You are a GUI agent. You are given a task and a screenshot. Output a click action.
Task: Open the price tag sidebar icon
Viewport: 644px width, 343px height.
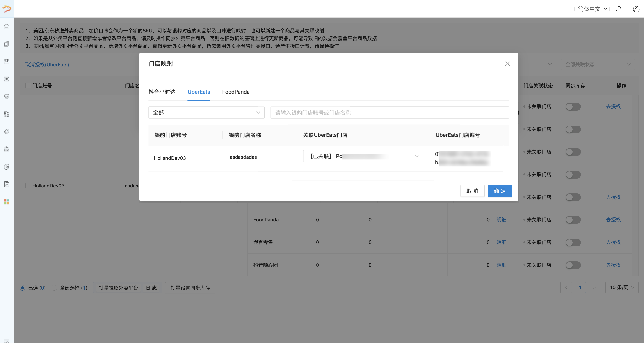[x=7, y=132]
